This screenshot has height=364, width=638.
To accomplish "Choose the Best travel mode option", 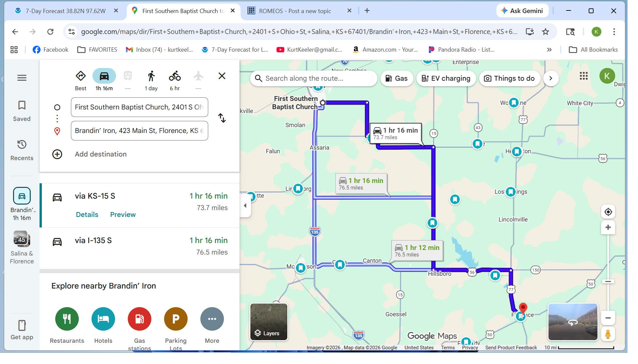I will tap(80, 77).
